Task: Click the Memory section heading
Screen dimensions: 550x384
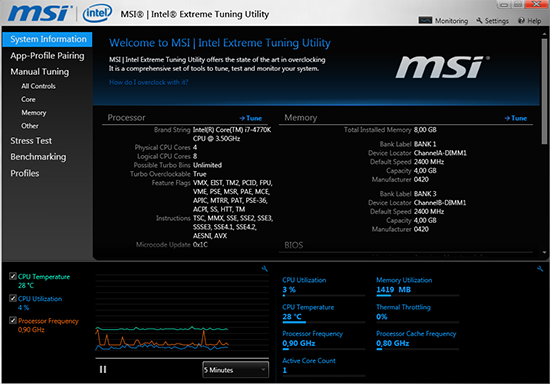Action: (301, 118)
